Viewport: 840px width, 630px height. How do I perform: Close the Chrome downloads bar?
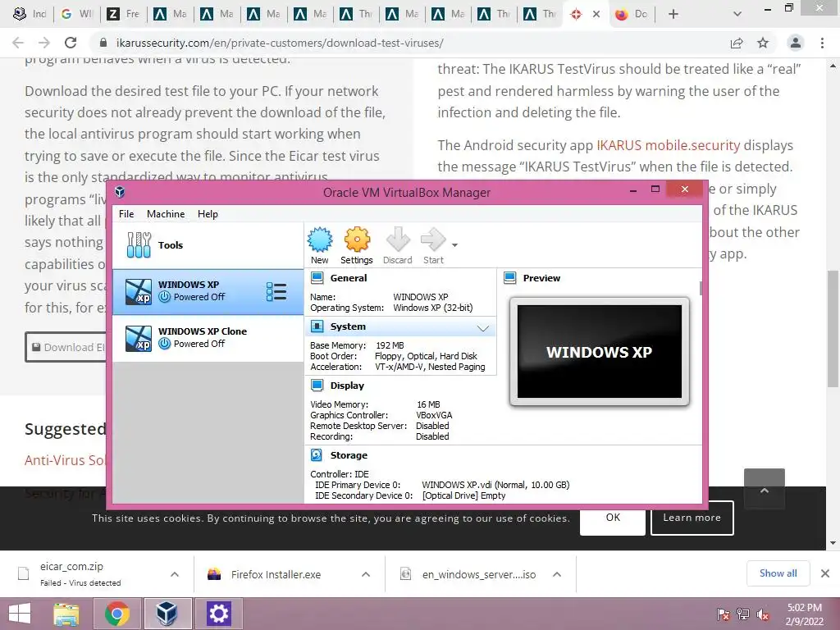825,573
